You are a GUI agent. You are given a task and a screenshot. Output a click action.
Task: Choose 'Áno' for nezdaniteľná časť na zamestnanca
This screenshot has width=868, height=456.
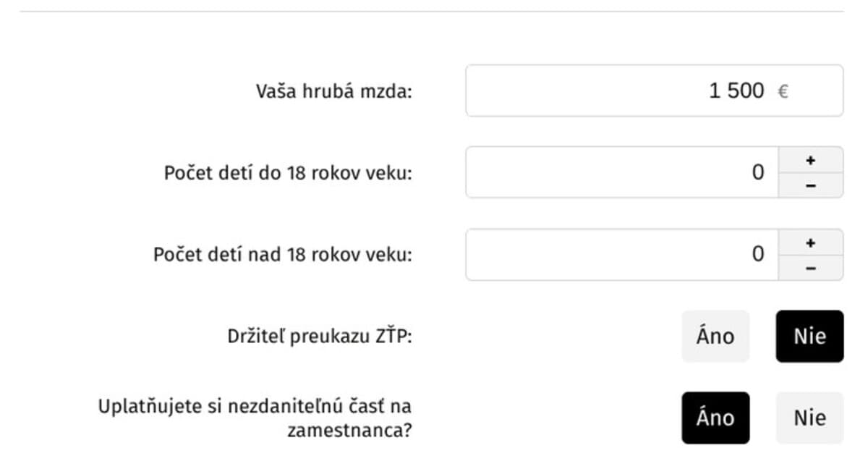click(715, 417)
